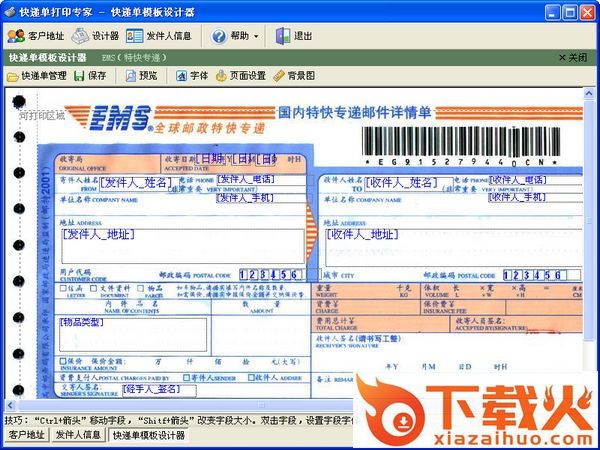600x450 pixels.
Task: Maximize the 快递单打印专家 window
Action: coord(570,13)
